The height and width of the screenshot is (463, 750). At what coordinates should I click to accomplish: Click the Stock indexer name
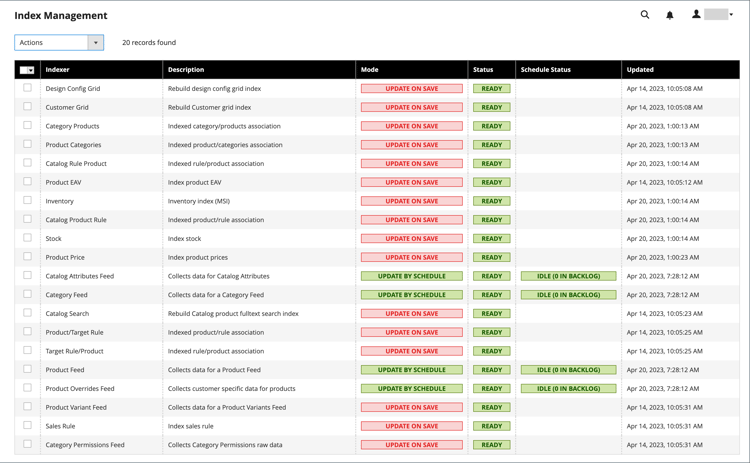pyautogui.click(x=54, y=239)
